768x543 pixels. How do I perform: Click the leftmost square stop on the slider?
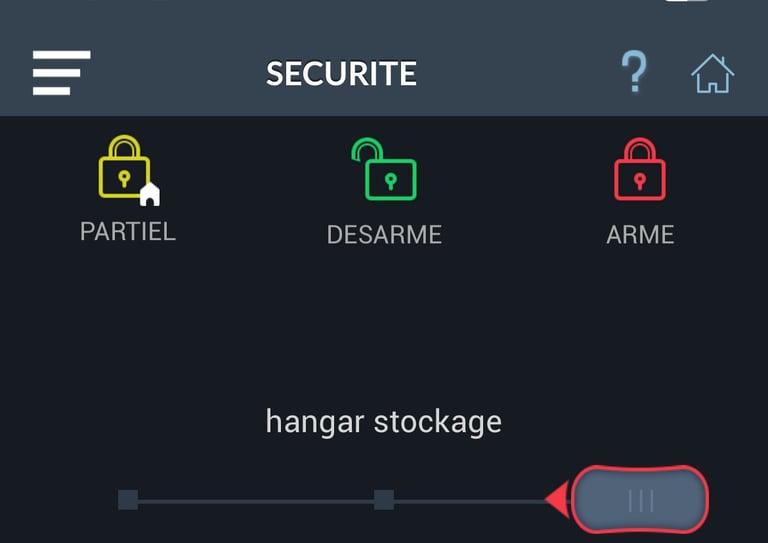click(x=128, y=499)
